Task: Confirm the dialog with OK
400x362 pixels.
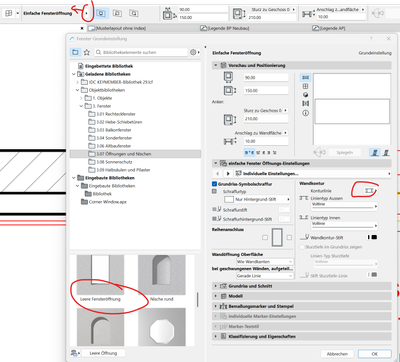Action: pos(375,354)
